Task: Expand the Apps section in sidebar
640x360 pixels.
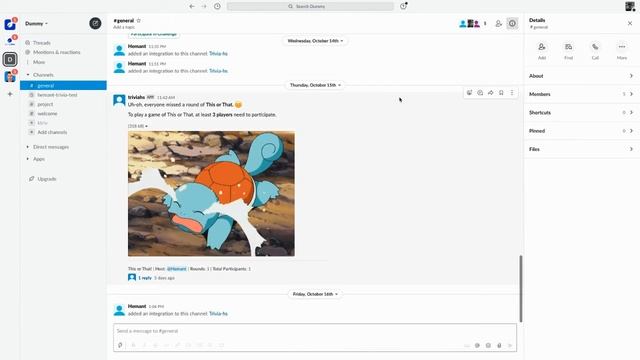Action: [x=28, y=159]
